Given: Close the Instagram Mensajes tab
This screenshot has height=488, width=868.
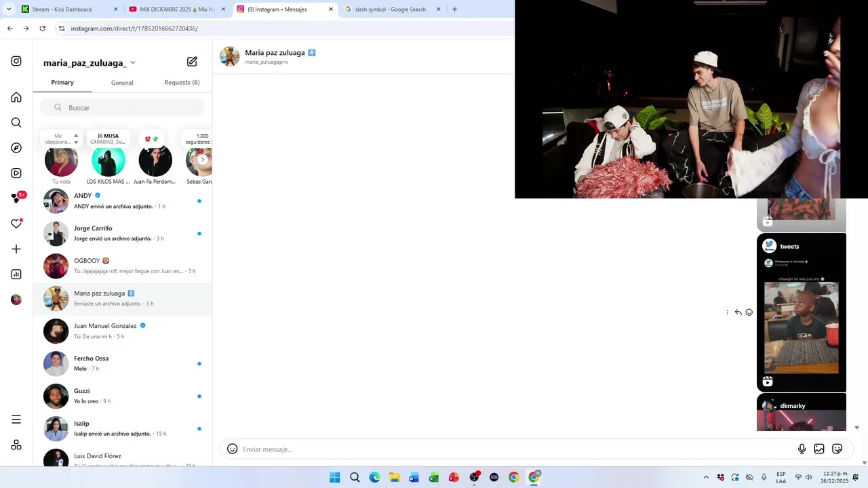Looking at the screenshot, I should [331, 9].
